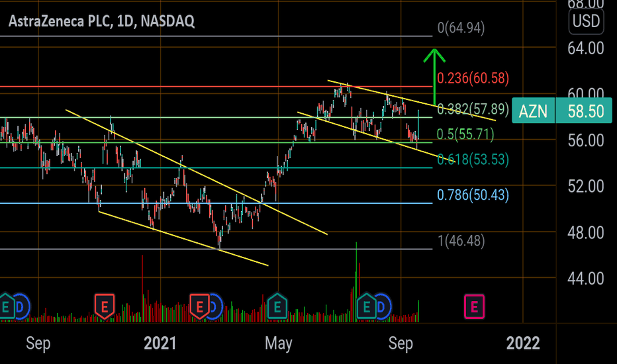Viewport: 617px width, 364px height.
Task: Click the 56.00 price axis value
Action: [585, 140]
